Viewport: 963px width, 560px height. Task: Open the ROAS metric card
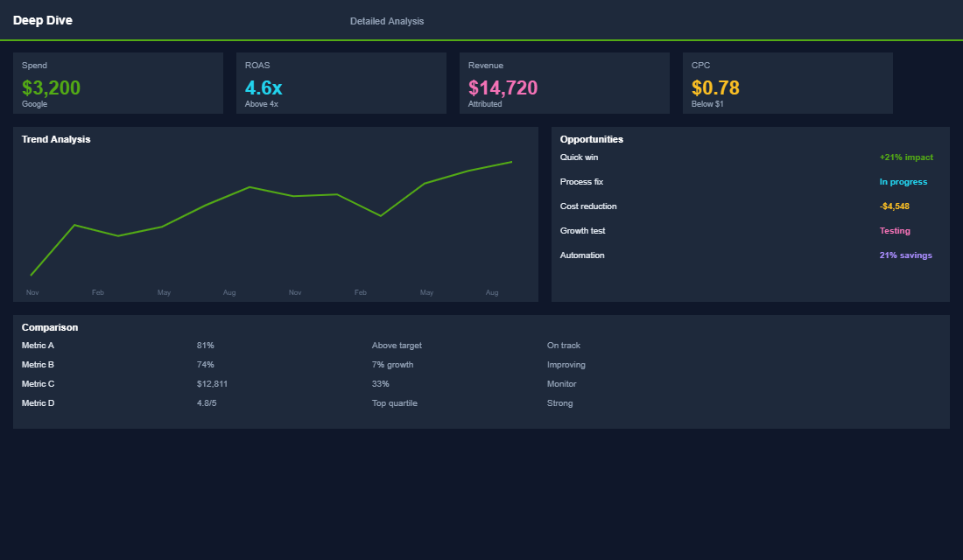tap(341, 83)
